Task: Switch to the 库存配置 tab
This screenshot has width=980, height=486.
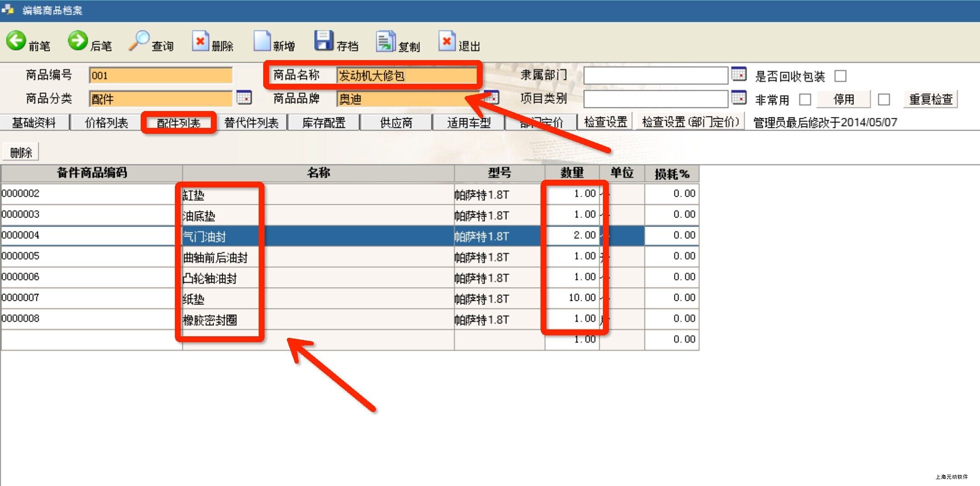Action: (324, 123)
